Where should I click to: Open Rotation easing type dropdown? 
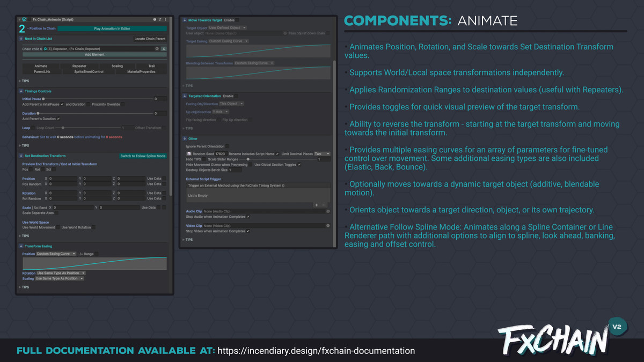[60, 273]
